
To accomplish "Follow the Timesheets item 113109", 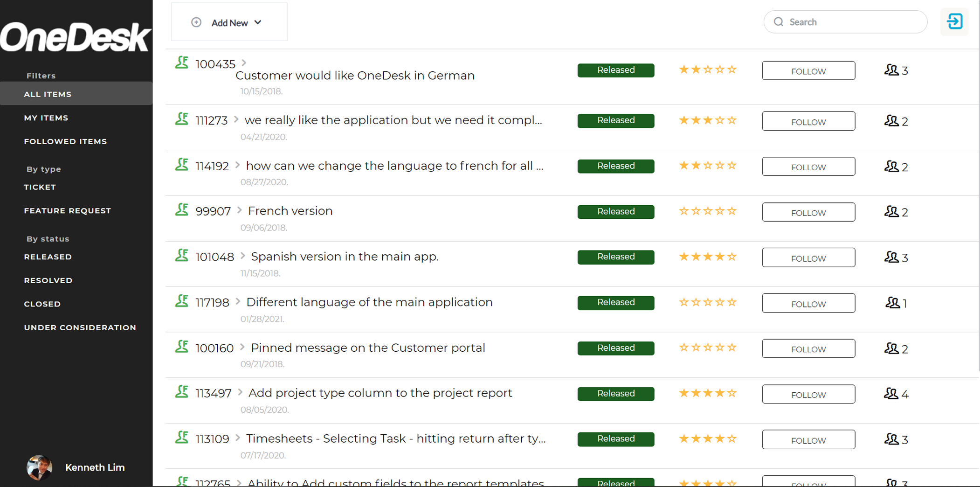I will tap(808, 440).
